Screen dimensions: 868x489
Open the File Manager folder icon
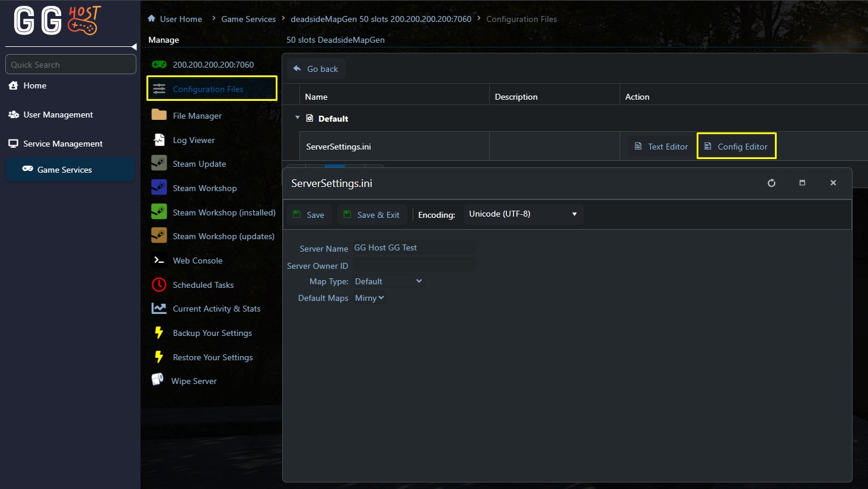pos(159,115)
